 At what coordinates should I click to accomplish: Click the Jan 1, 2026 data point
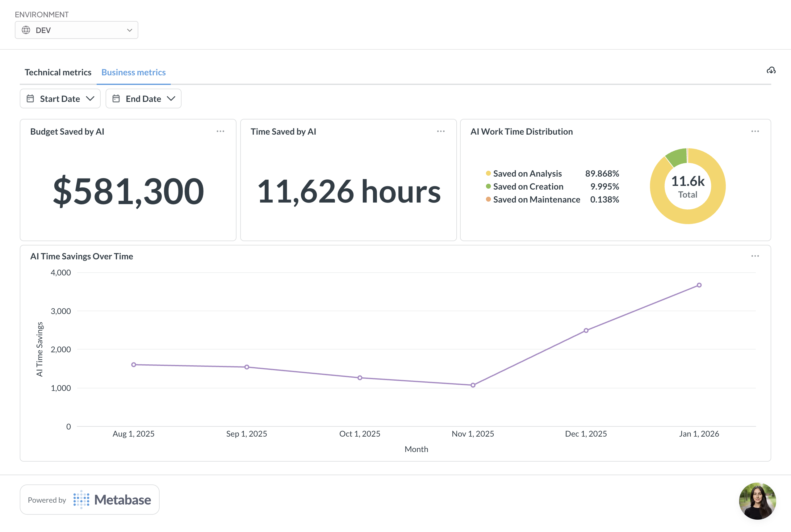[x=699, y=285]
